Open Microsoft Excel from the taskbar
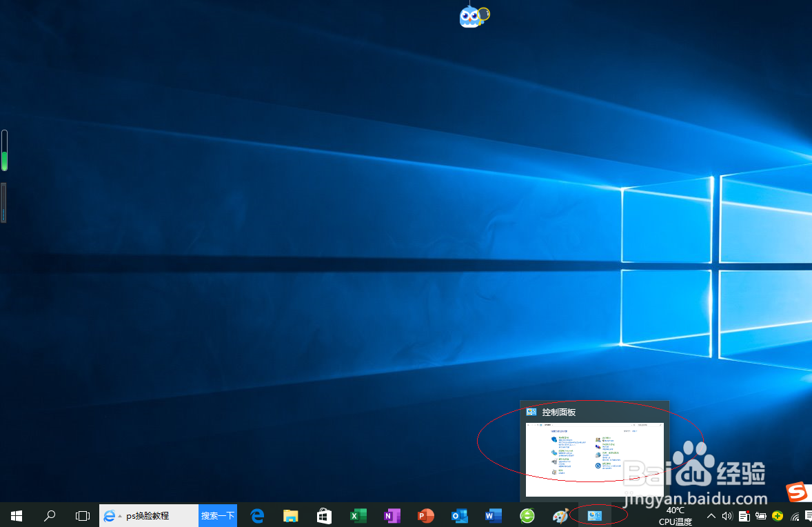 click(359, 515)
